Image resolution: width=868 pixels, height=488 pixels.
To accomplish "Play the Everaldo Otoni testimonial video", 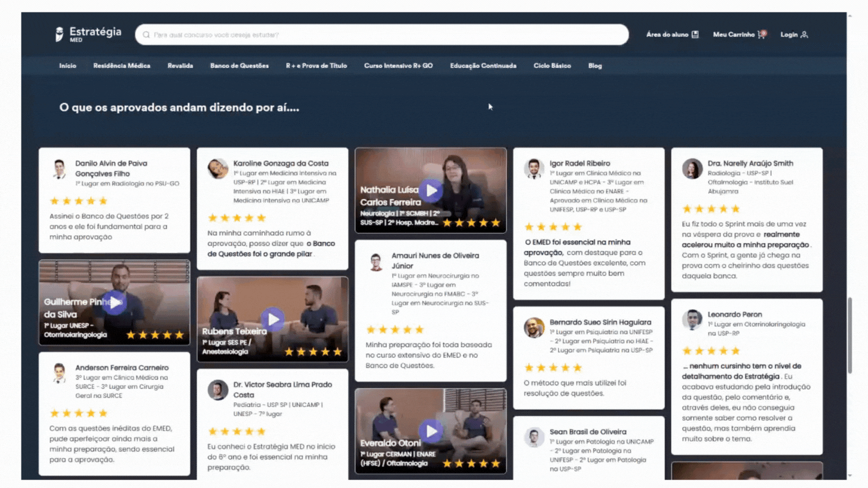I will pyautogui.click(x=431, y=432).
